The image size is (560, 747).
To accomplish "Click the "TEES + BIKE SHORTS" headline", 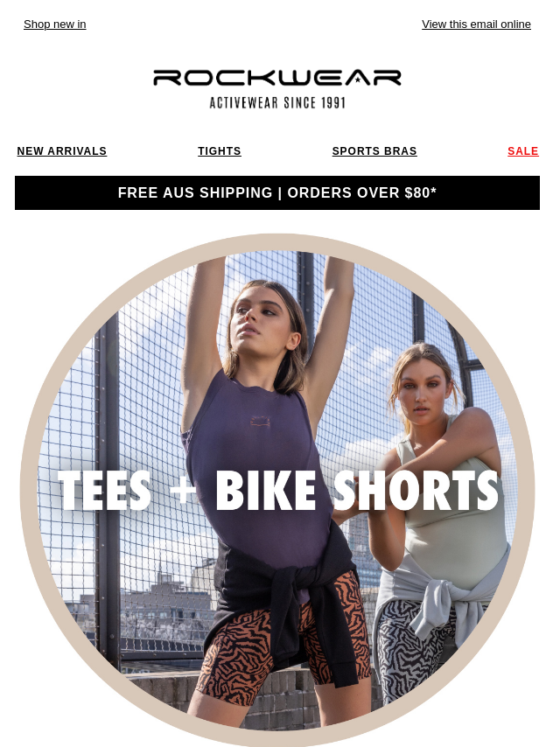I will 278,491.
